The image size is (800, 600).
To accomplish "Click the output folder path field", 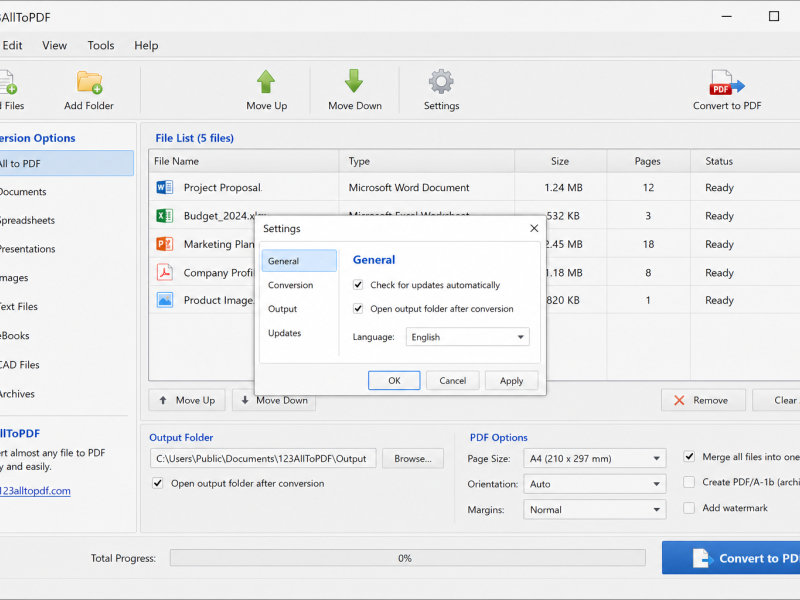I will pyautogui.click(x=263, y=458).
